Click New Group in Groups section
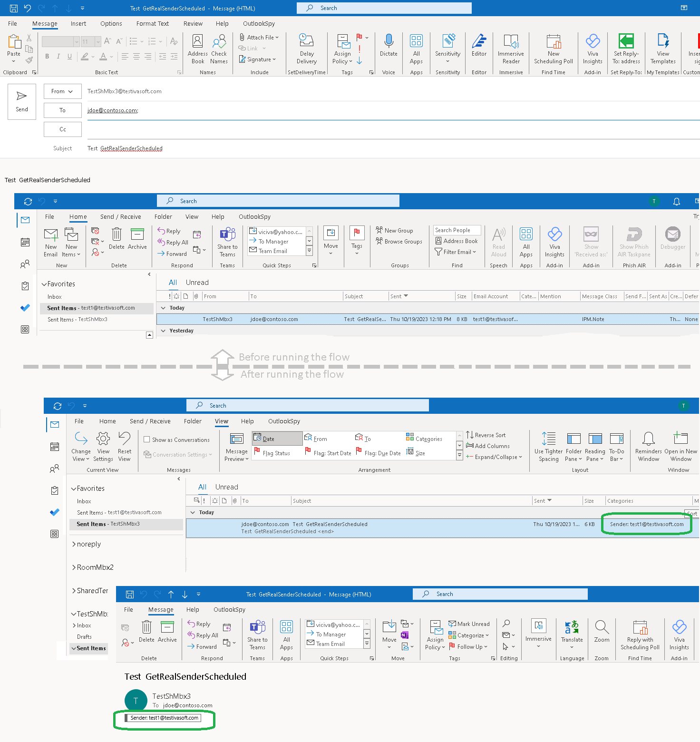Image resolution: width=700 pixels, height=742 pixels. [394, 231]
